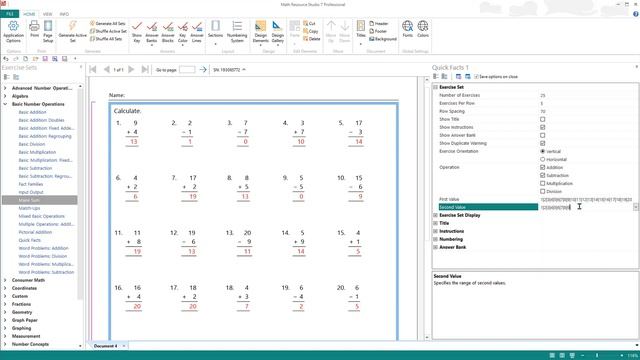Choose Key Color
Viewport: 640px width, 360px height.
point(182,32)
